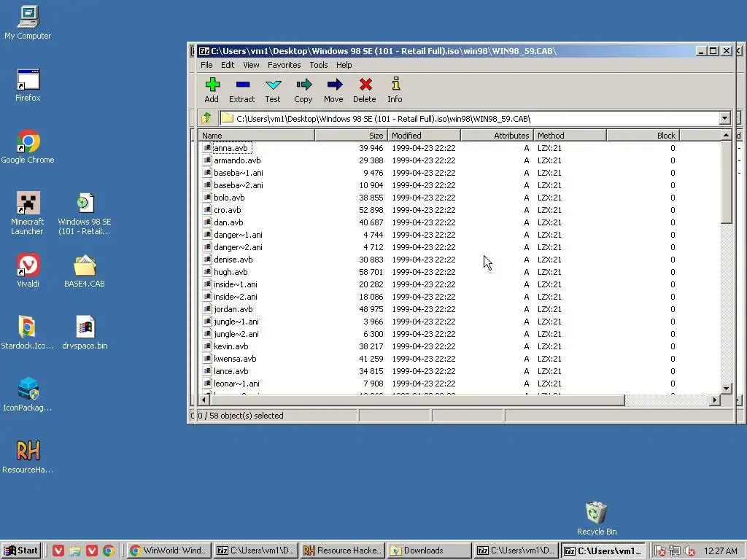Click the address path field
Screen dimensions: 747x560
tap(470, 118)
